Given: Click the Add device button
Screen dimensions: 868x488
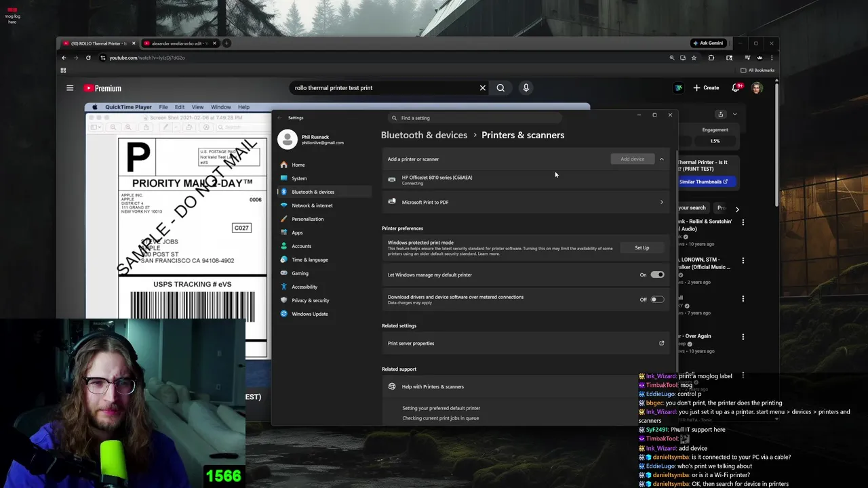Looking at the screenshot, I should (632, 159).
